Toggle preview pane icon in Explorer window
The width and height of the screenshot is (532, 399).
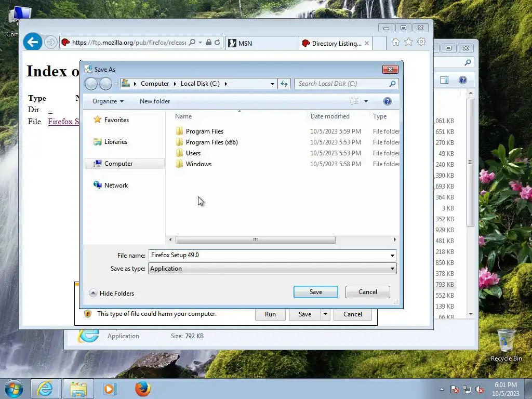(444, 80)
